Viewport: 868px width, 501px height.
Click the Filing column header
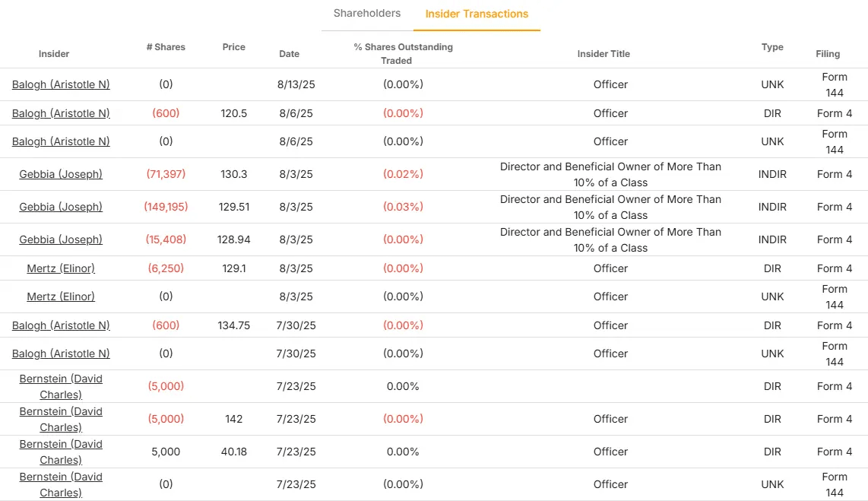pos(828,54)
